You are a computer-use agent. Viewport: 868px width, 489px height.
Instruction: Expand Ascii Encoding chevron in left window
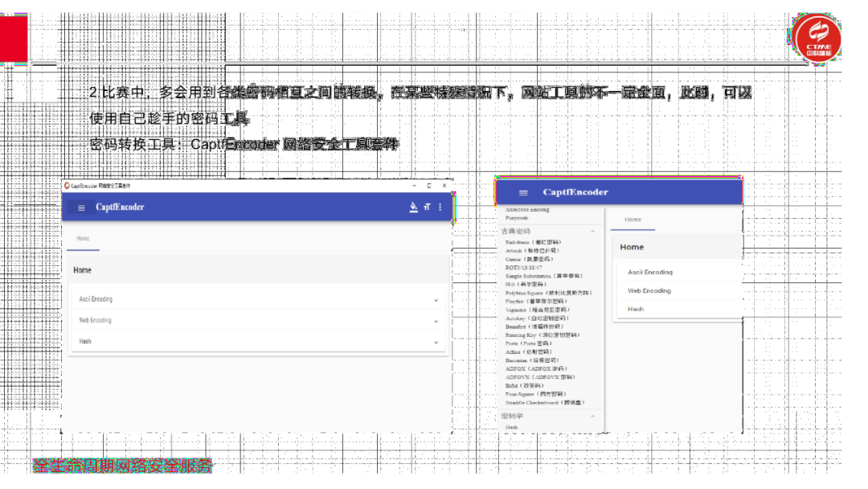[x=436, y=300]
